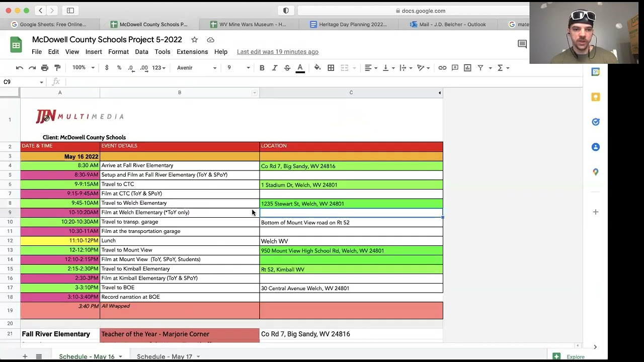Open text rotation dropdown

point(424,68)
